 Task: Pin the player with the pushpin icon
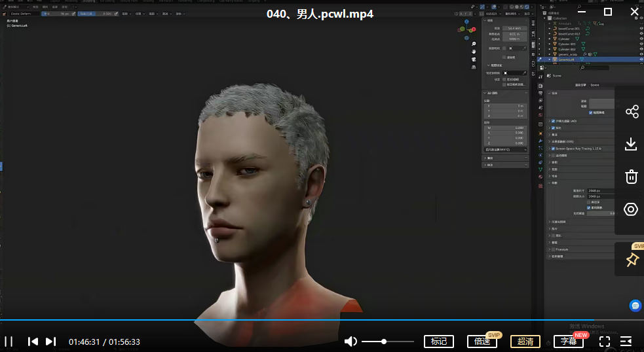tap(632, 260)
